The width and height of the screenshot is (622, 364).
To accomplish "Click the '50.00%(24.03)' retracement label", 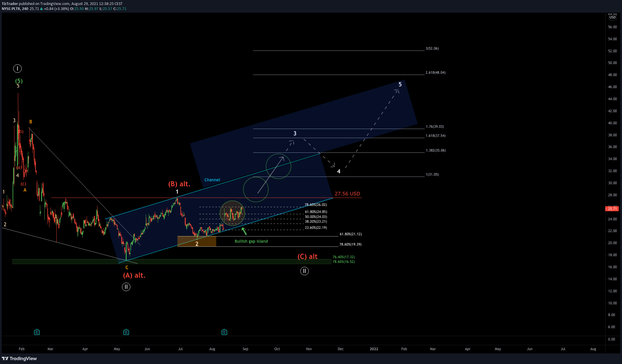I will pyautogui.click(x=316, y=217).
